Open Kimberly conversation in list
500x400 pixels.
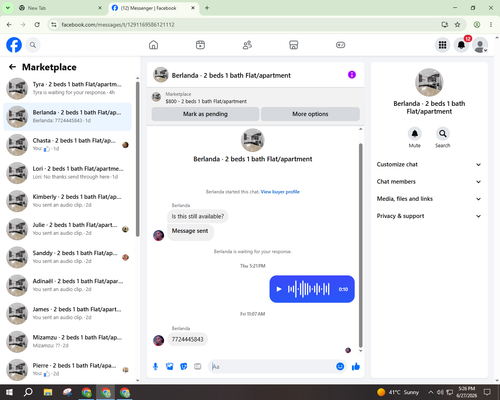67,201
